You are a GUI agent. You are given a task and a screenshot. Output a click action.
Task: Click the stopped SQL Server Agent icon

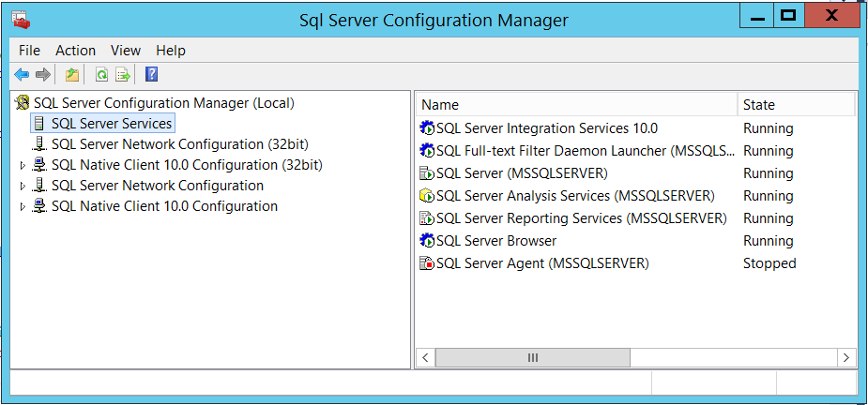427,263
